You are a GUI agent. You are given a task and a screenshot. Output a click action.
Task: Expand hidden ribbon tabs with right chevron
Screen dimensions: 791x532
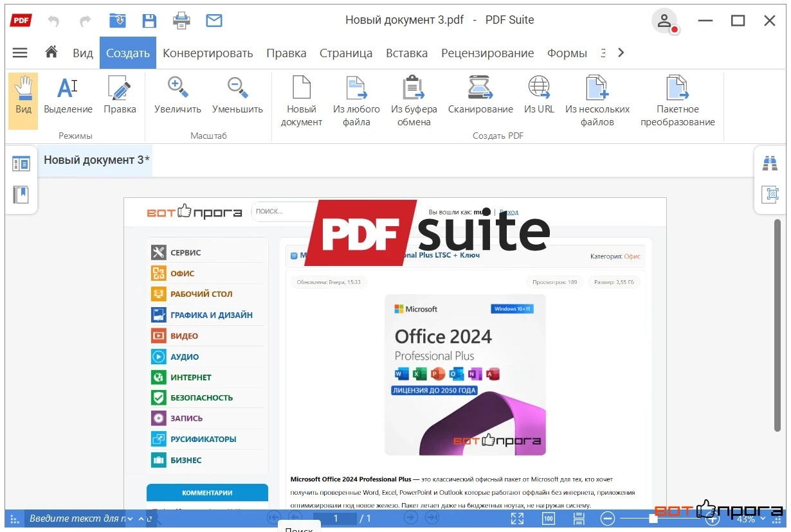pos(621,53)
